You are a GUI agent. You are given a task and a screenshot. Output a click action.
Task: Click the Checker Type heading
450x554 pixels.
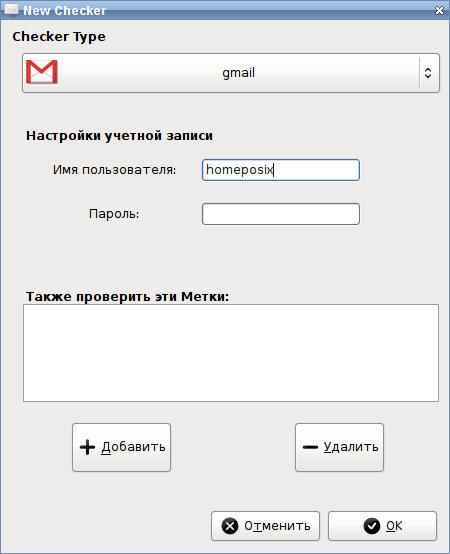tap(59, 37)
